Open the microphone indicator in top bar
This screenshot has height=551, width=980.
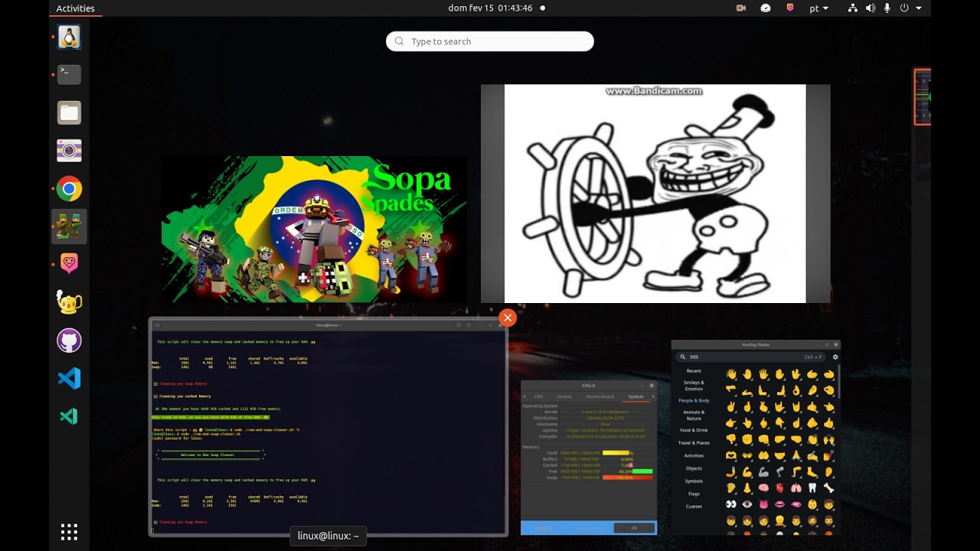click(887, 8)
